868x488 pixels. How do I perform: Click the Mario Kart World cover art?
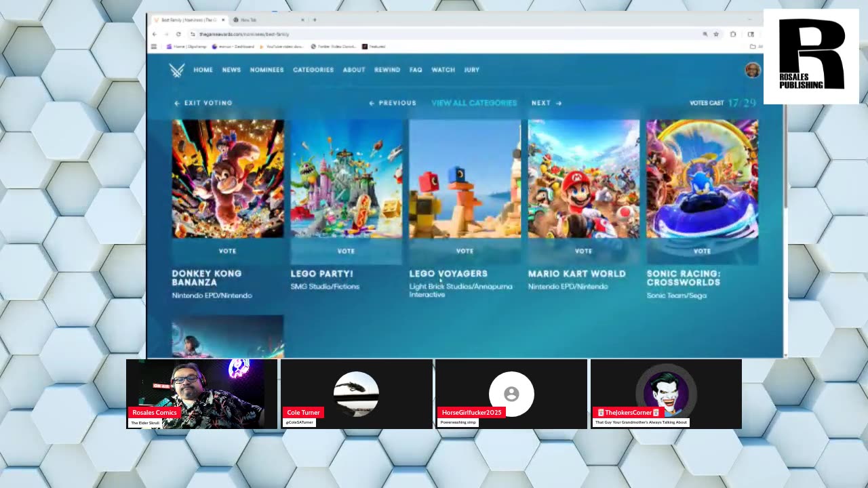coord(584,179)
